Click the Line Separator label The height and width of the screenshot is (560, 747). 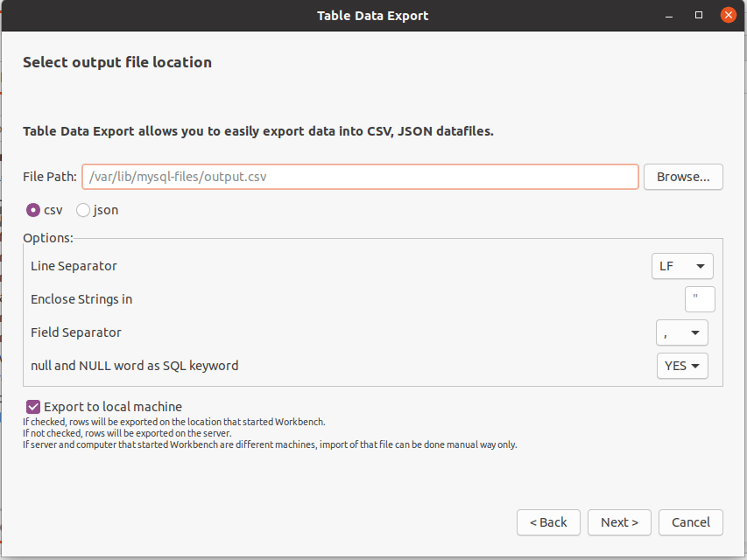click(74, 266)
